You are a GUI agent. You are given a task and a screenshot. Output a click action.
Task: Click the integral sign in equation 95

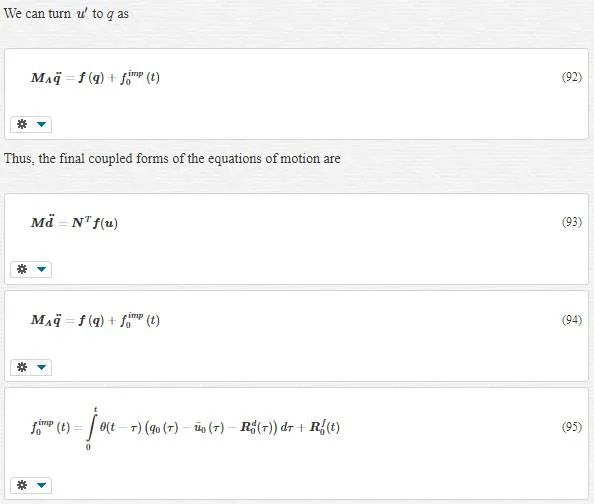91,428
